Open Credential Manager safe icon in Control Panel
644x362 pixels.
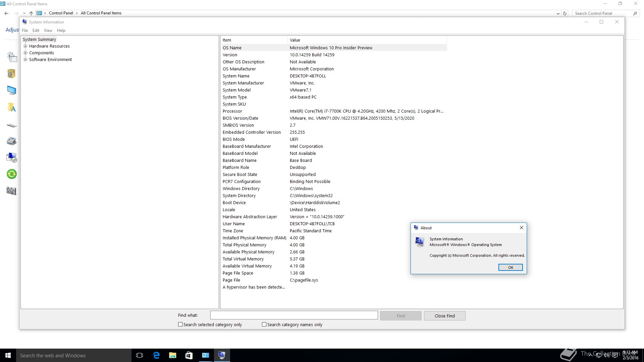pyautogui.click(x=11, y=73)
